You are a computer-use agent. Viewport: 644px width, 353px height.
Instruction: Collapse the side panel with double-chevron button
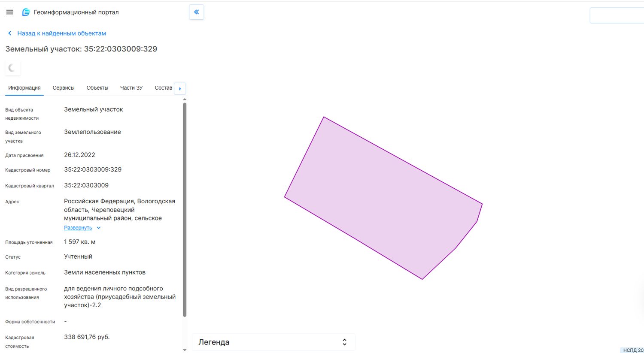(197, 12)
